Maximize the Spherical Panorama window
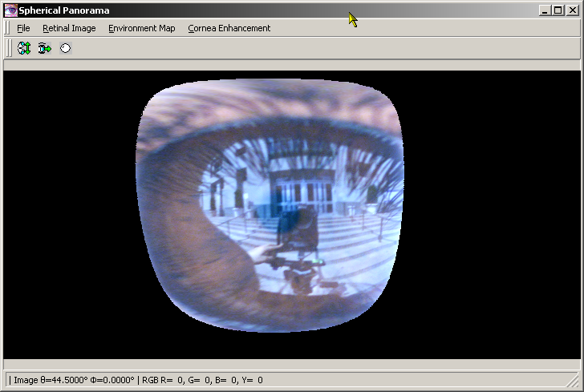 coord(558,10)
